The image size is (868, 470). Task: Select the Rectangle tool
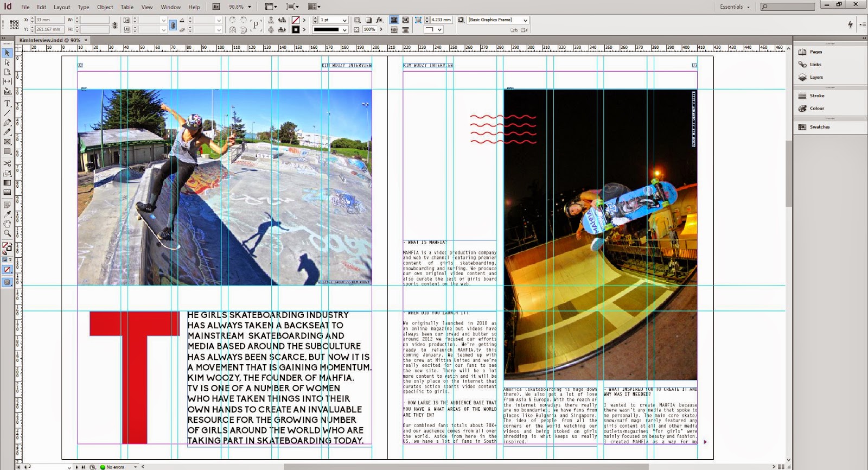tap(8, 151)
